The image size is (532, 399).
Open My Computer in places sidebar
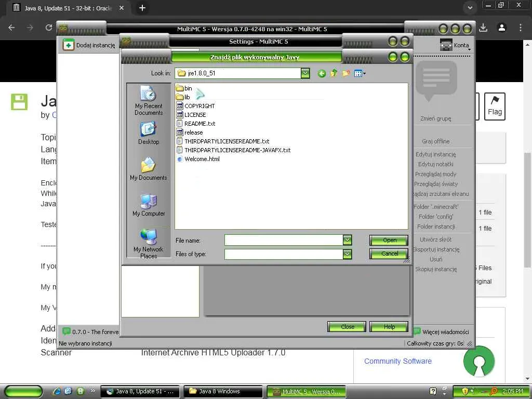pyautogui.click(x=148, y=205)
